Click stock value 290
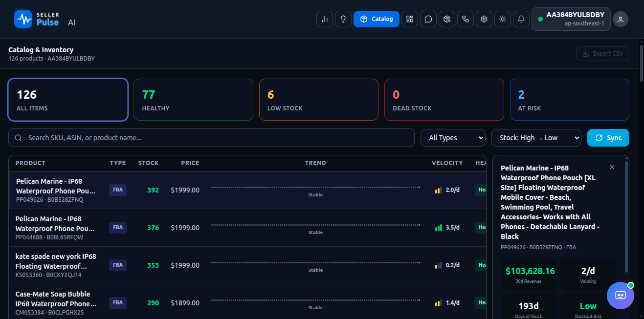 click(x=153, y=303)
